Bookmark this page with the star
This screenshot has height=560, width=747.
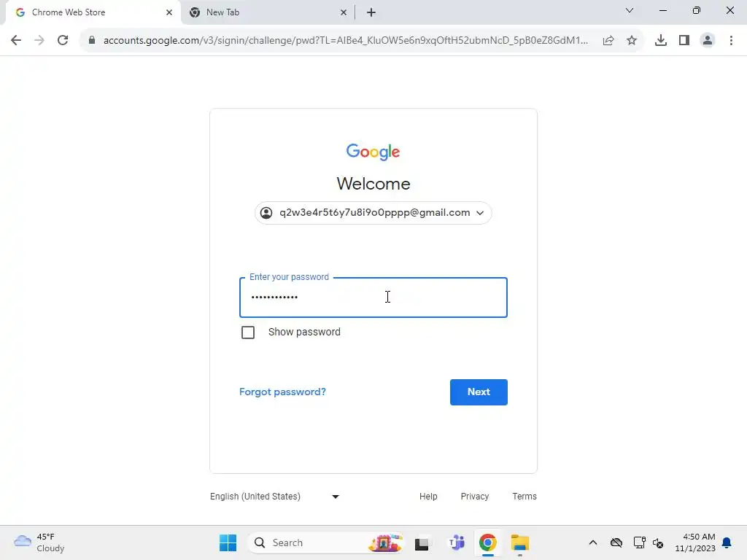click(x=632, y=41)
